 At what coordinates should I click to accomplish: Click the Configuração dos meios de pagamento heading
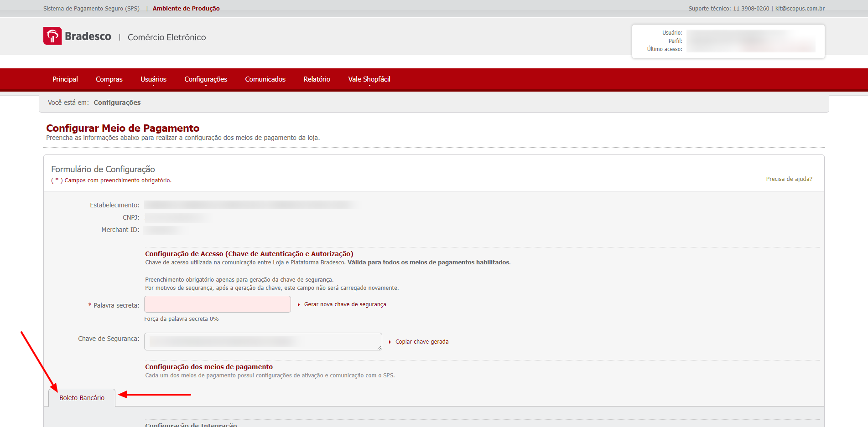click(209, 367)
